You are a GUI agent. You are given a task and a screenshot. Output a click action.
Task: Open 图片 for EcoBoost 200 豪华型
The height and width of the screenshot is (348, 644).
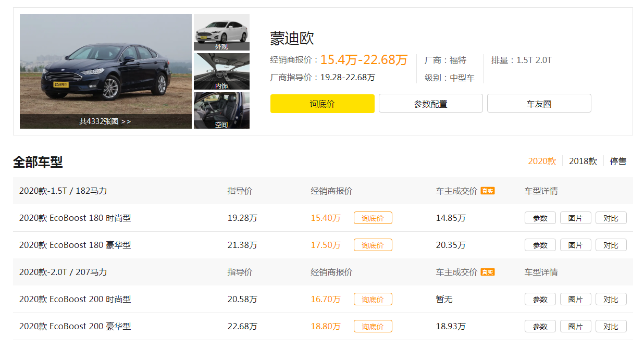pos(576,326)
